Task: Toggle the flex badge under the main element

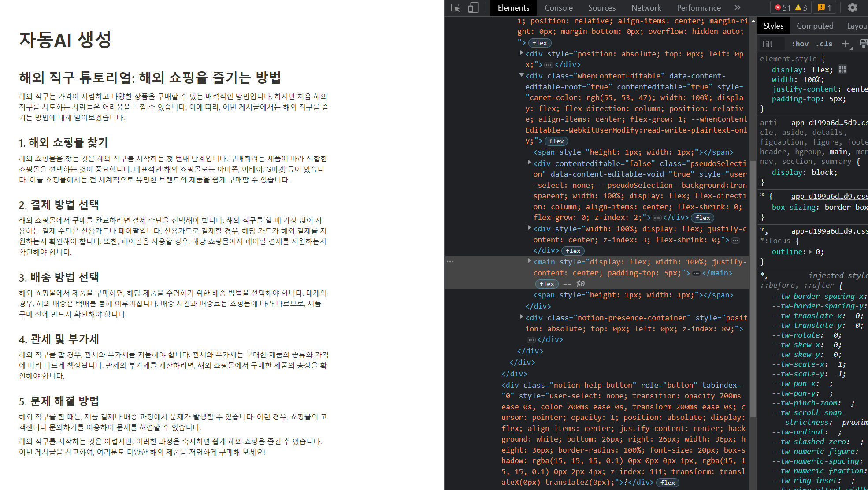Action: click(547, 284)
